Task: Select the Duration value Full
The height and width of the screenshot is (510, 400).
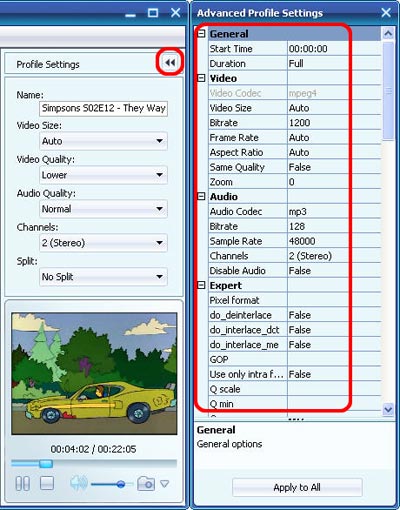Action: (296, 64)
